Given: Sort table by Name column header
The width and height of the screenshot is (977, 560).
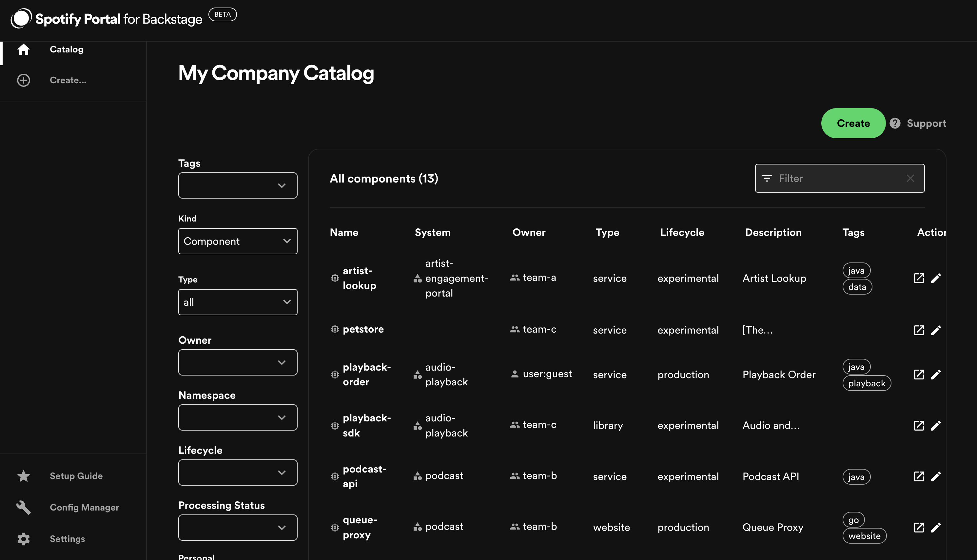Looking at the screenshot, I should pyautogui.click(x=344, y=232).
